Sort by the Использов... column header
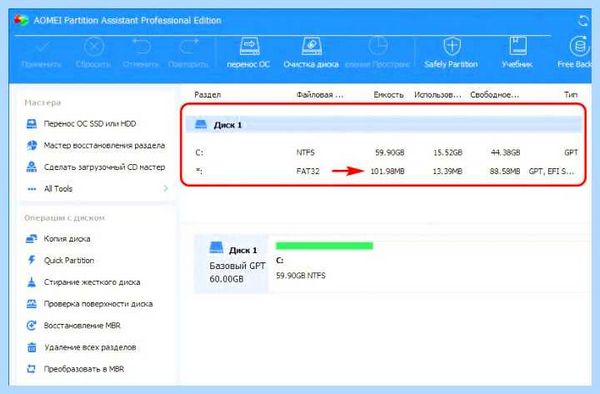The image size is (600, 394). tap(438, 95)
